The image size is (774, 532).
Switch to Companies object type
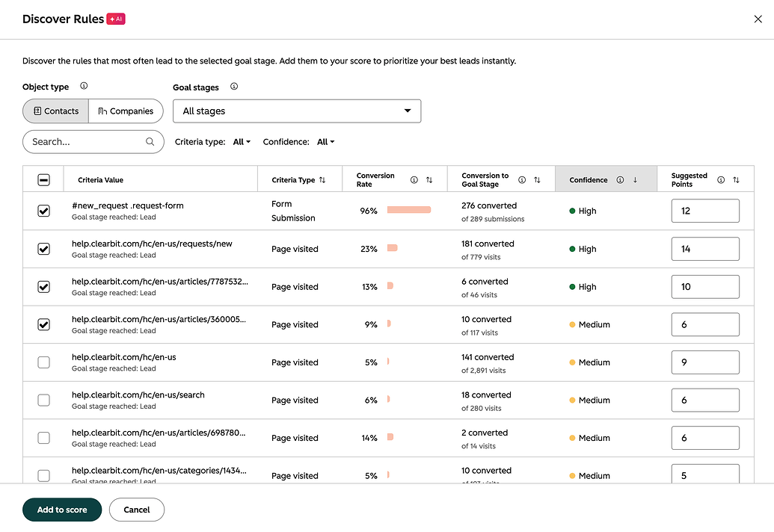(126, 111)
